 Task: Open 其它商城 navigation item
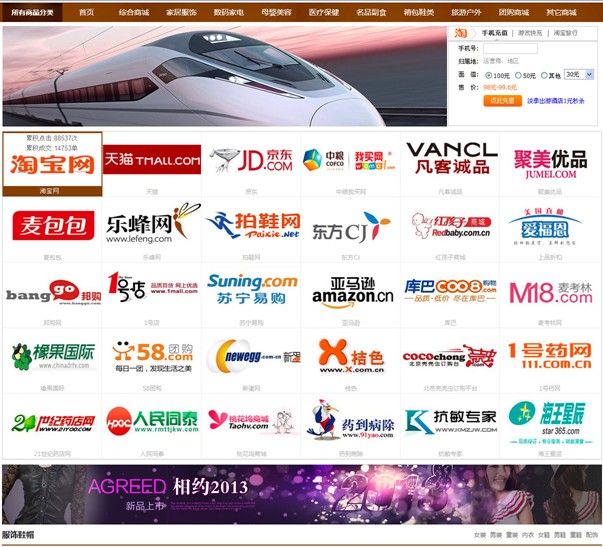pyautogui.click(x=561, y=12)
